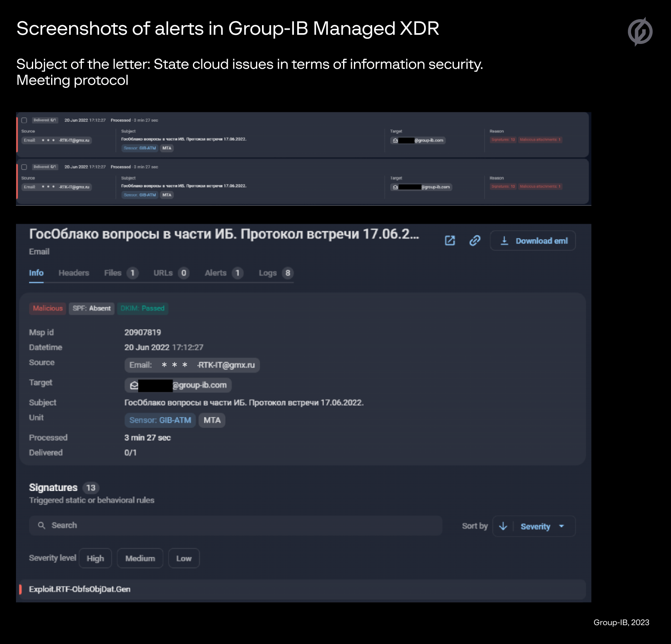Open email details in new window icon
Viewport: 671px width, 644px height.
(x=450, y=241)
